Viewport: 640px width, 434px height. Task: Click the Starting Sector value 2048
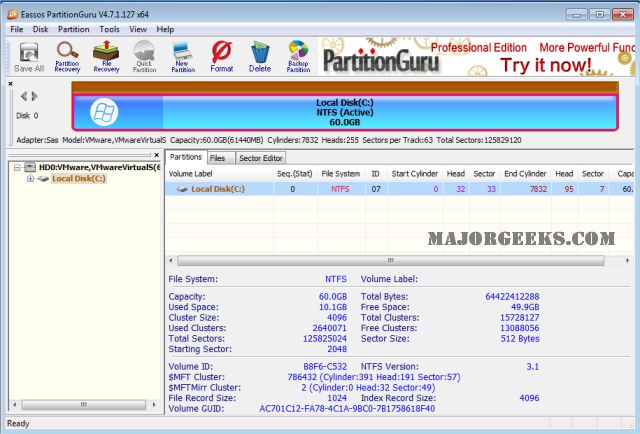point(337,349)
